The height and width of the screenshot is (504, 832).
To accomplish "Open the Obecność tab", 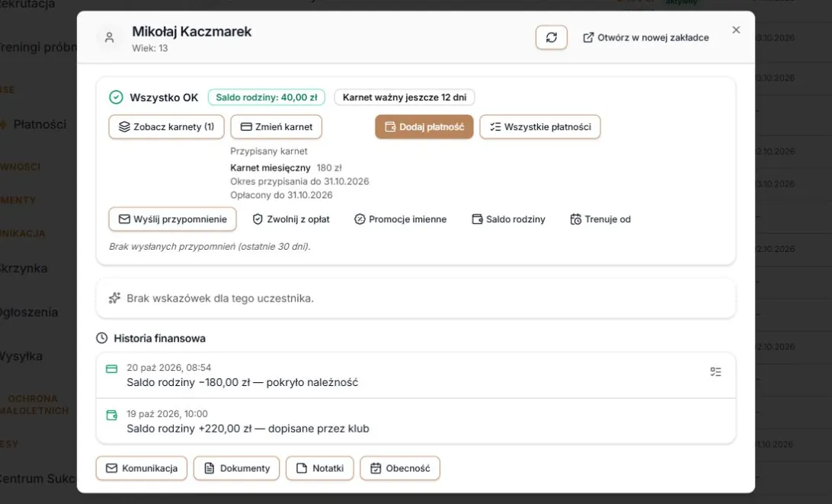I will pyautogui.click(x=400, y=468).
